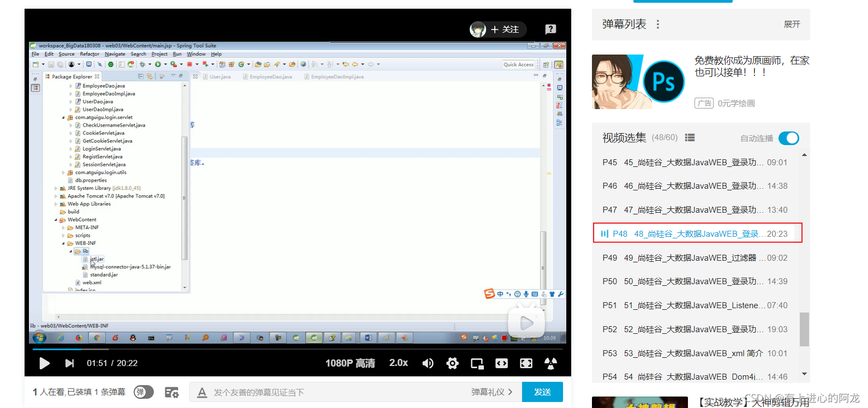The image size is (868, 408).
Task: Open the Refactor menu in Spring Tool Suite
Action: coord(89,54)
